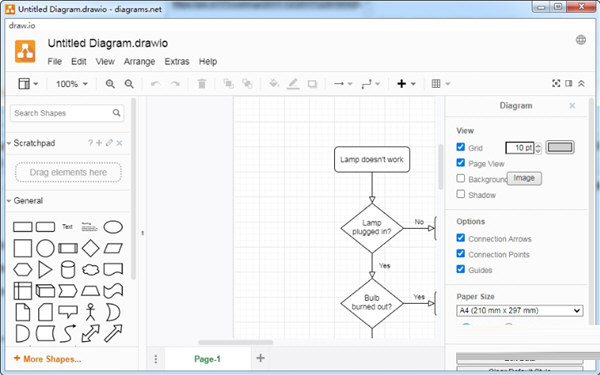The image size is (600, 375).
Task: Click the fullscreen toggle icon
Action: point(556,83)
